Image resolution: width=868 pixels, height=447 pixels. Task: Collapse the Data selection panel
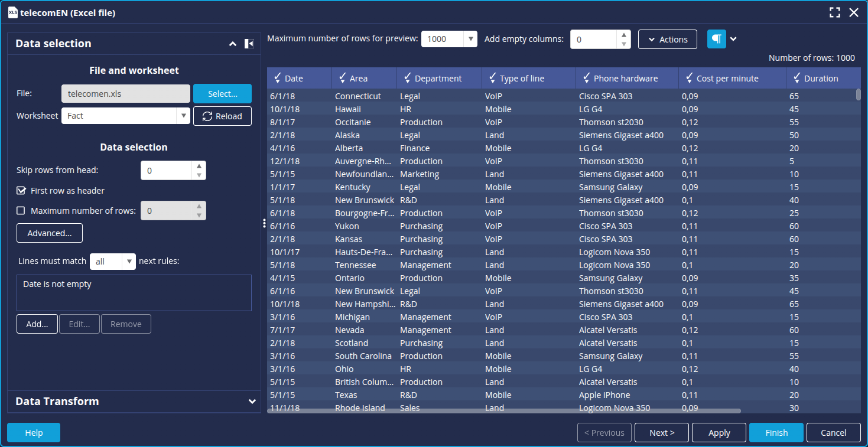tap(233, 44)
